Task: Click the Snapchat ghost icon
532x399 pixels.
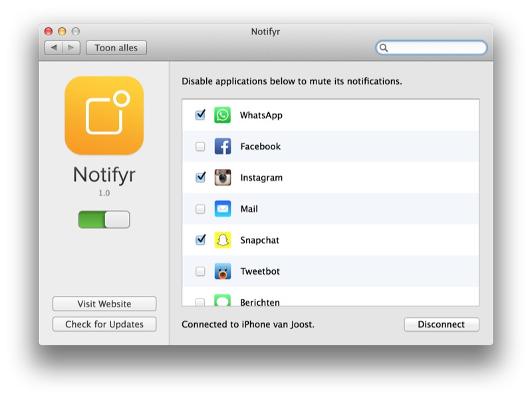Action: point(222,240)
